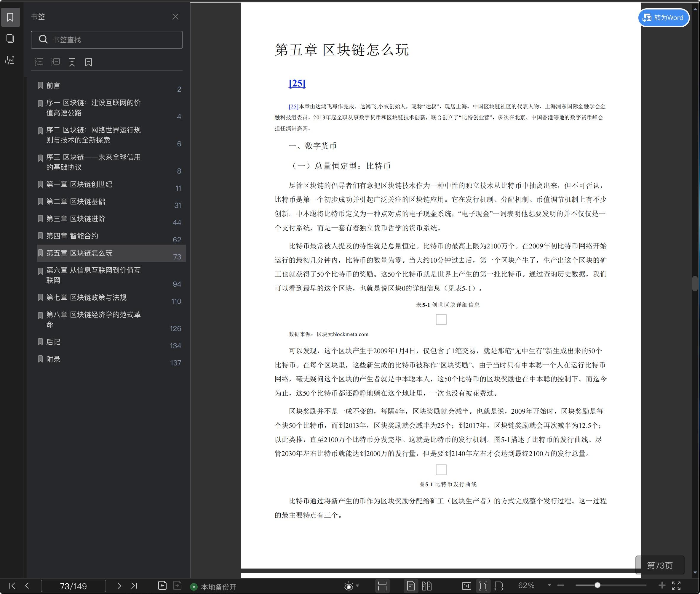The width and height of the screenshot is (700, 594).
Task: Open bookmark 序二 区块链：网络世界运行规则
Action: click(111, 135)
